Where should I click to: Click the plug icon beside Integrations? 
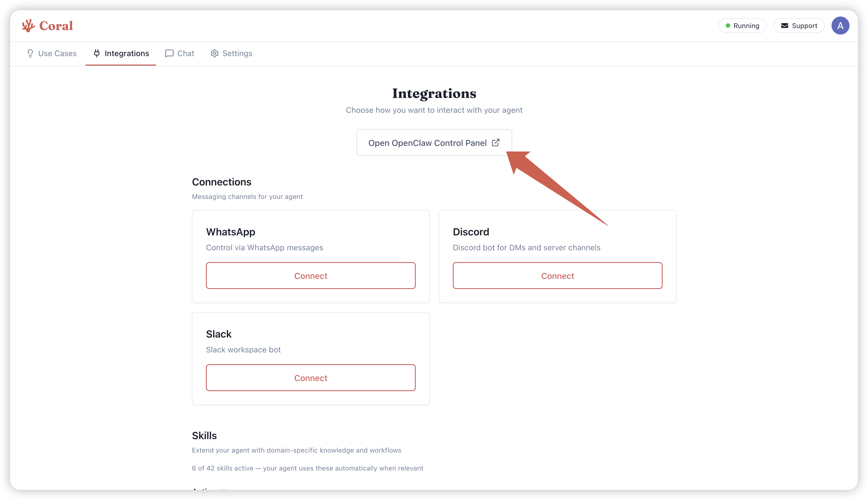point(97,53)
